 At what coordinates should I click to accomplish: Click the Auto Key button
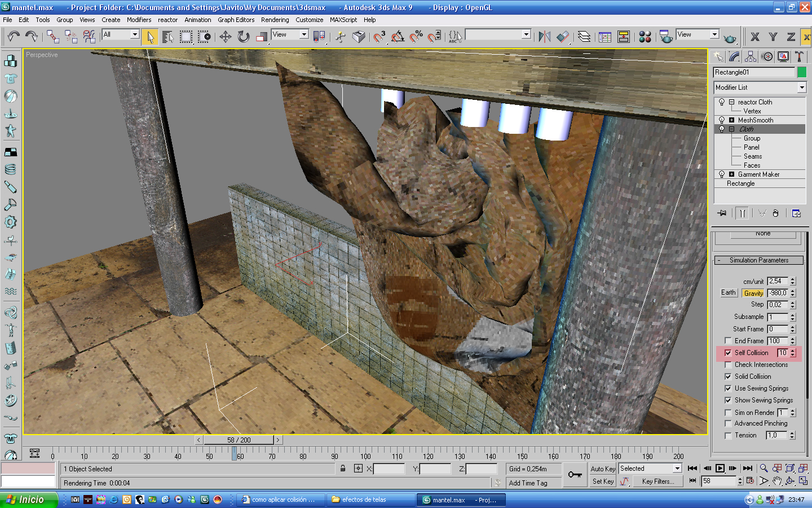[603, 469]
